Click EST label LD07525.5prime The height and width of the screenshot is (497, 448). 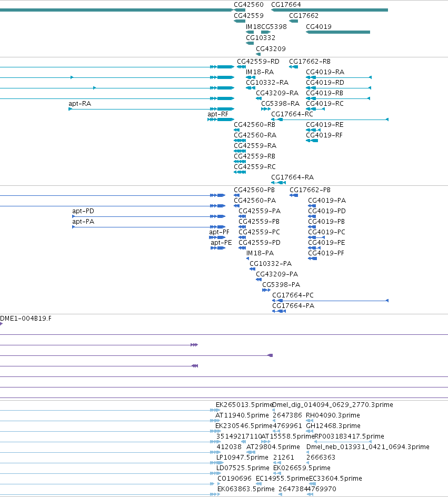coord(243,468)
